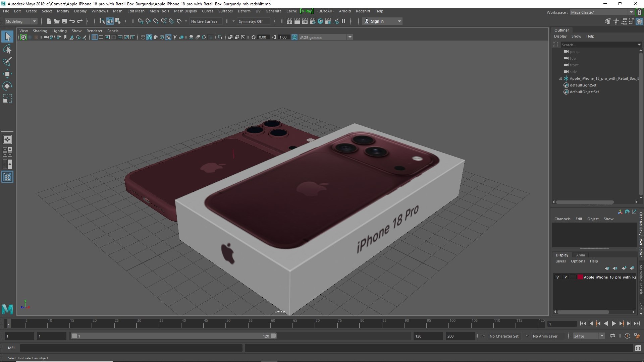Click the red layer color swatch
Viewport: 644px width, 362px height.
[580, 277]
